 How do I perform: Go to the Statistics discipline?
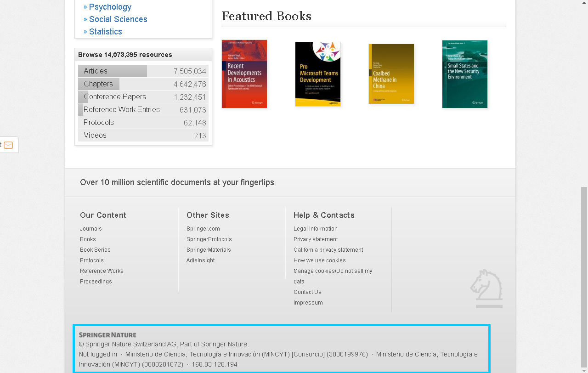pyautogui.click(x=105, y=32)
